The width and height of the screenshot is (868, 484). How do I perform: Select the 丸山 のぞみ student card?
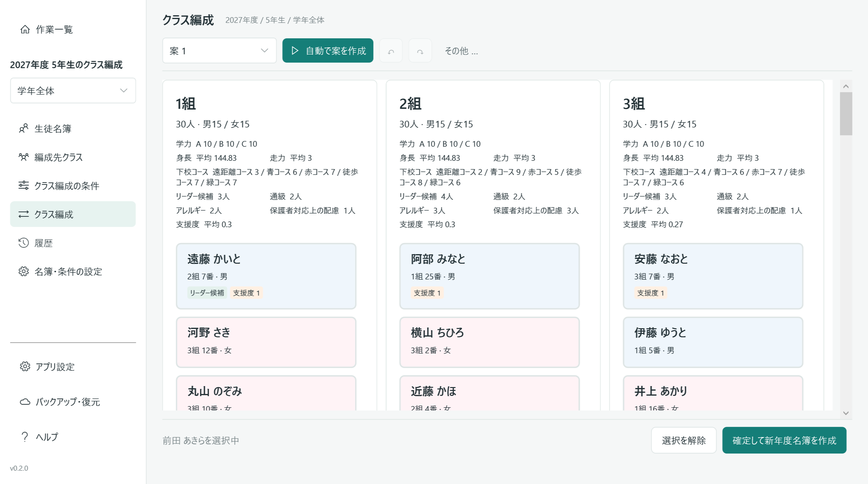[266, 393]
